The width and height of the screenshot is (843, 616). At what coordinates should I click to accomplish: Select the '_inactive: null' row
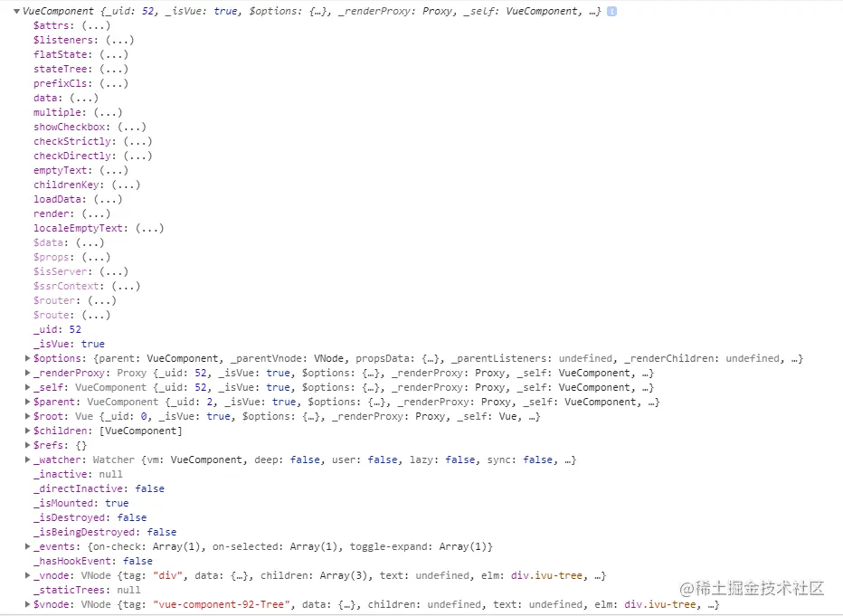pyautogui.click(x=78, y=474)
